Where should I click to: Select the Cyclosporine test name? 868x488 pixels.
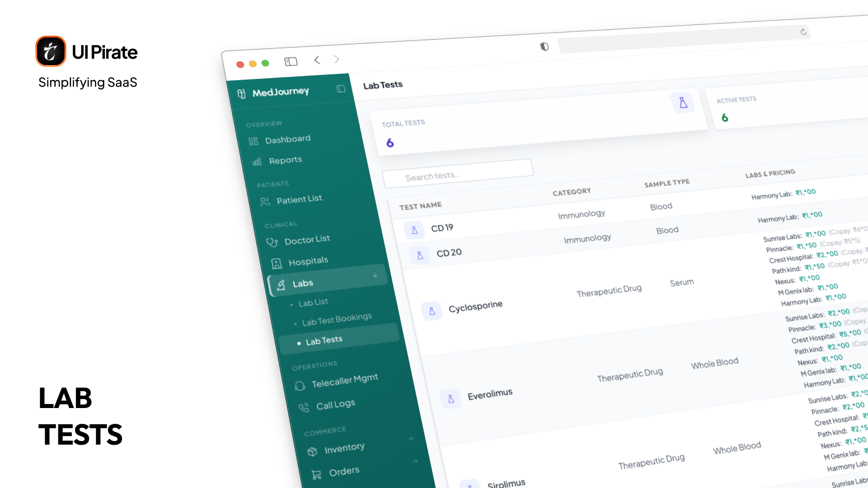pyautogui.click(x=475, y=306)
